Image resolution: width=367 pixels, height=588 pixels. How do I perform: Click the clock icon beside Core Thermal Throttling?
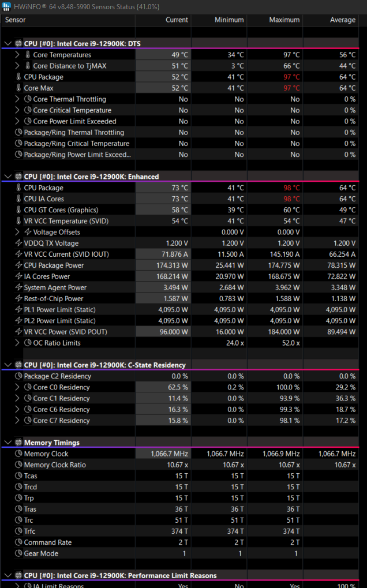click(28, 99)
